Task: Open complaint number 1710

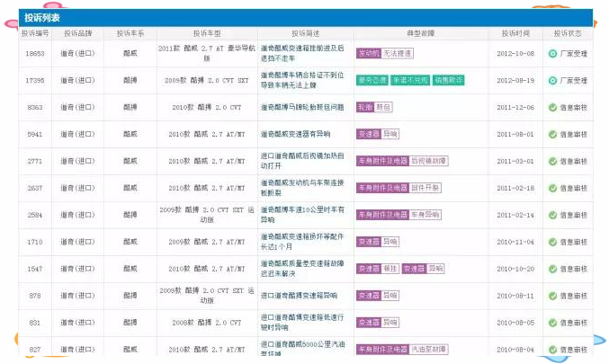Action: [x=35, y=242]
